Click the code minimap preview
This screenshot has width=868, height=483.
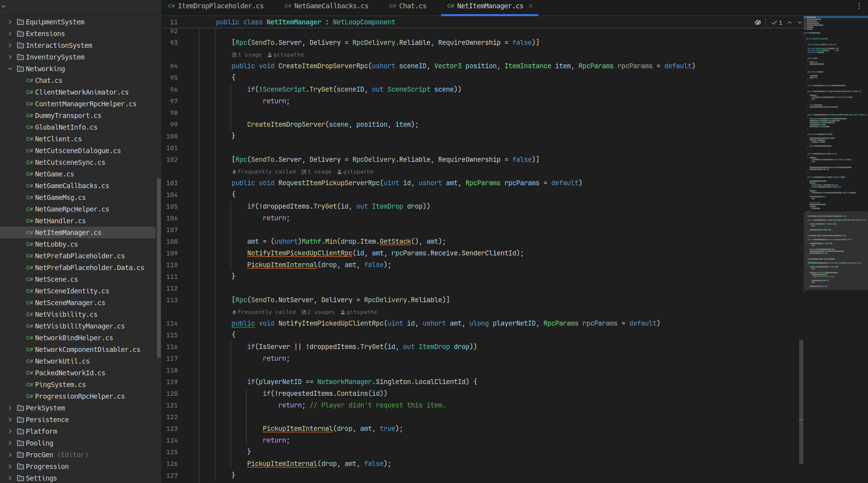[x=836, y=154]
